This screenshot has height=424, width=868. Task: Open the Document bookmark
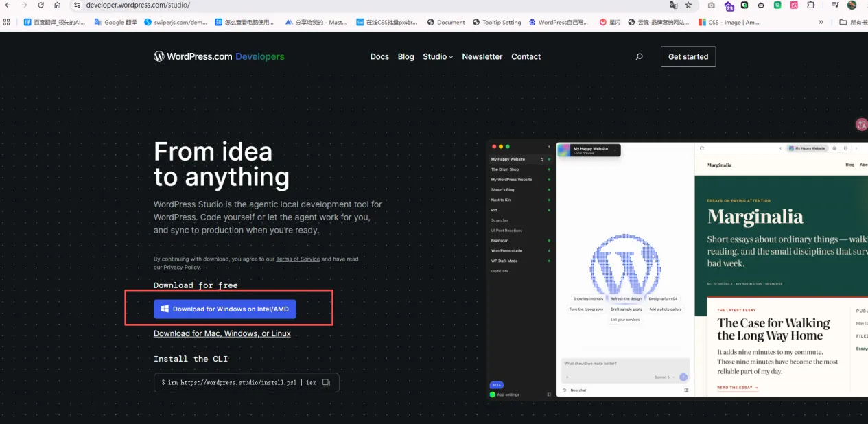tap(446, 22)
